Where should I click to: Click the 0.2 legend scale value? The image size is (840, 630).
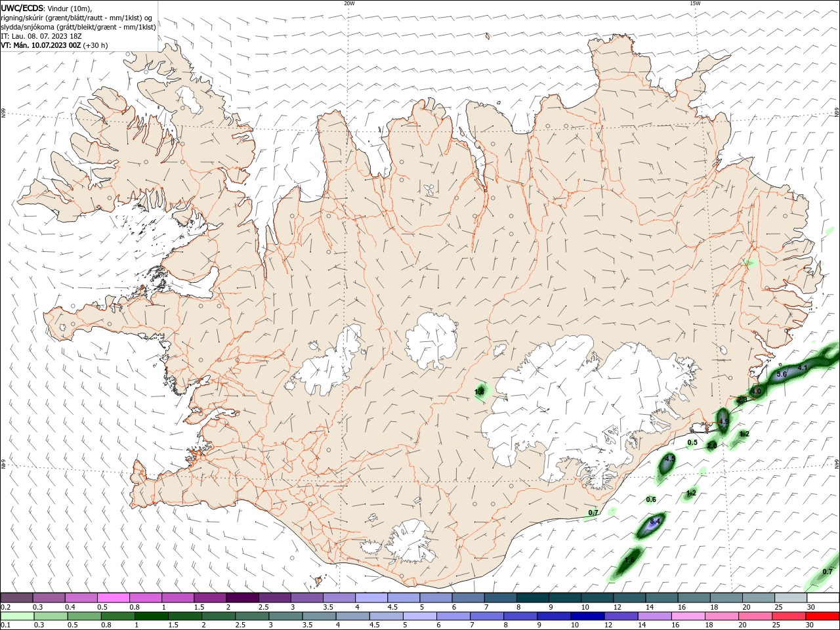5,607
